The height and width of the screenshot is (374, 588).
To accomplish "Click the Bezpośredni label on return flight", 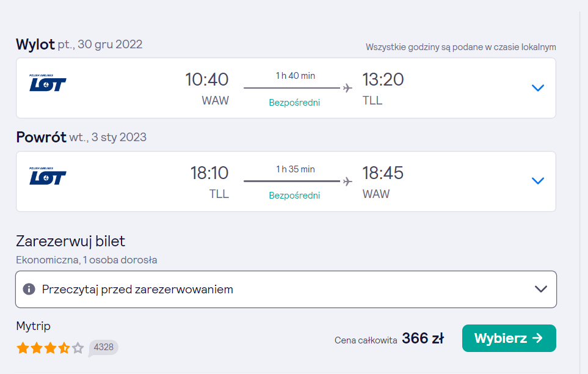I will pyautogui.click(x=294, y=196).
